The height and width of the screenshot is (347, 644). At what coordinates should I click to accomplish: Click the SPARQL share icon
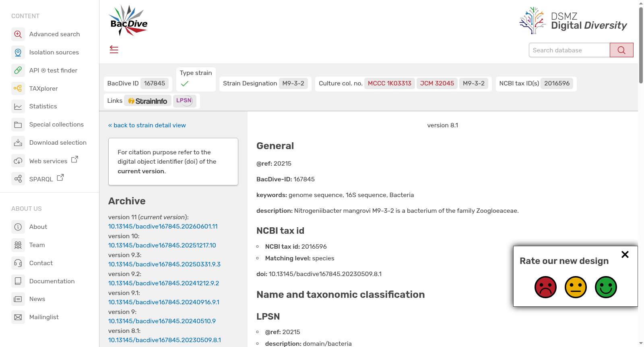(x=18, y=179)
